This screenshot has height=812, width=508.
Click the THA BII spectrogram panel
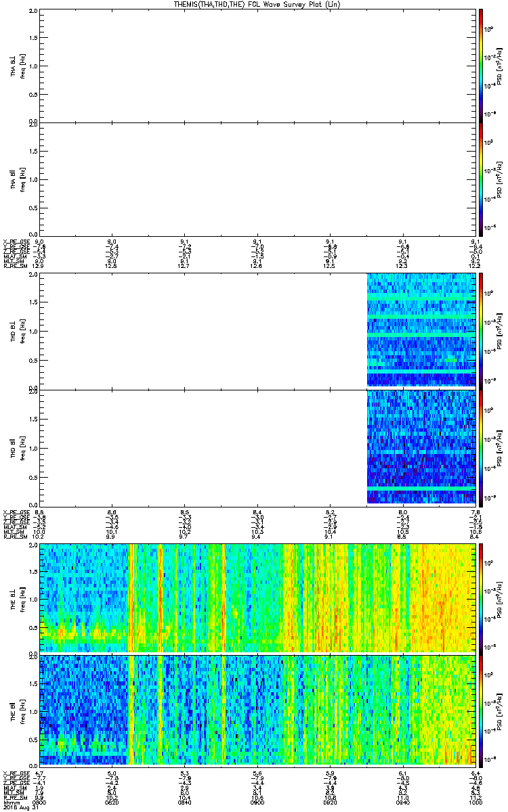pyautogui.click(x=257, y=179)
